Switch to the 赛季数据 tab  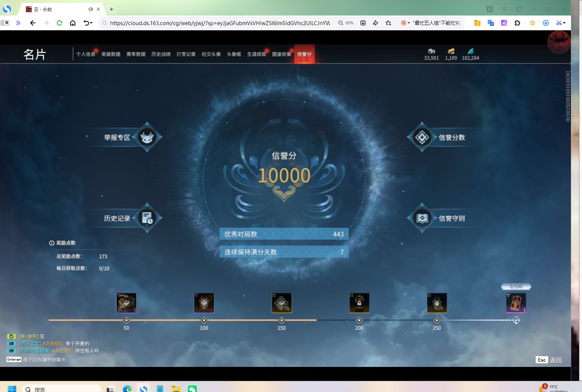click(x=136, y=54)
